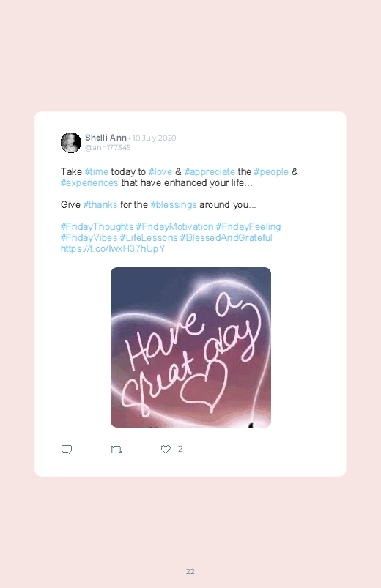Follow the #experiences hashtag
381x588 pixels.
point(89,182)
